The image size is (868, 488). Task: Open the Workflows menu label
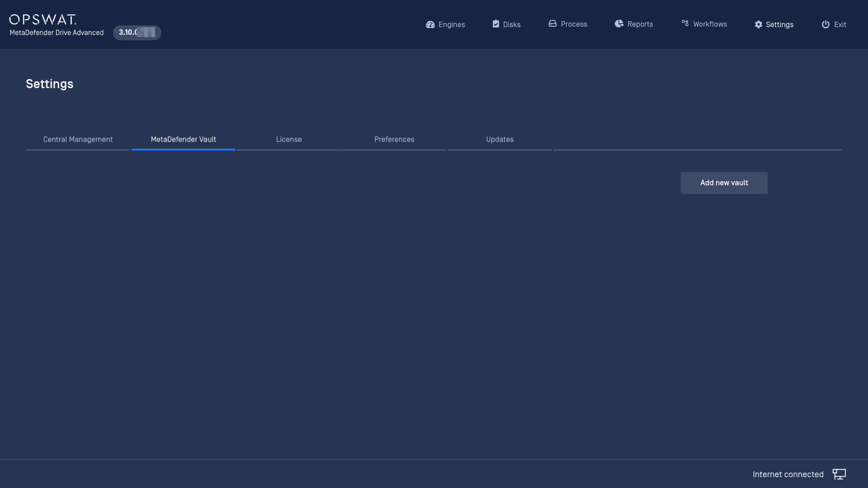tap(710, 24)
